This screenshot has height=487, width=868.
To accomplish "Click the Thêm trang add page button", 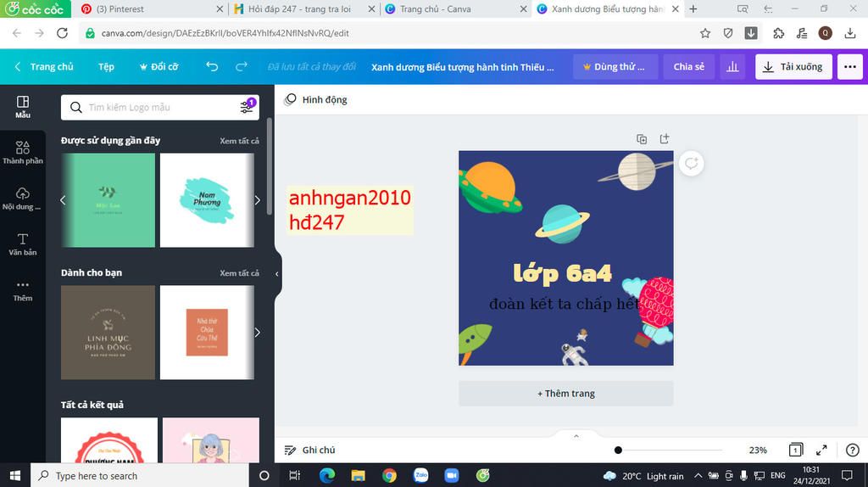I will (x=565, y=394).
